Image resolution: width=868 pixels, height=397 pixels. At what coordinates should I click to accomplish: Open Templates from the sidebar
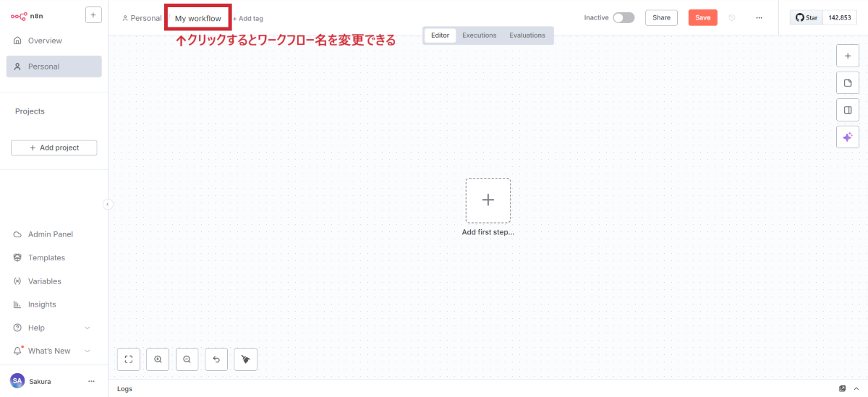(x=46, y=257)
